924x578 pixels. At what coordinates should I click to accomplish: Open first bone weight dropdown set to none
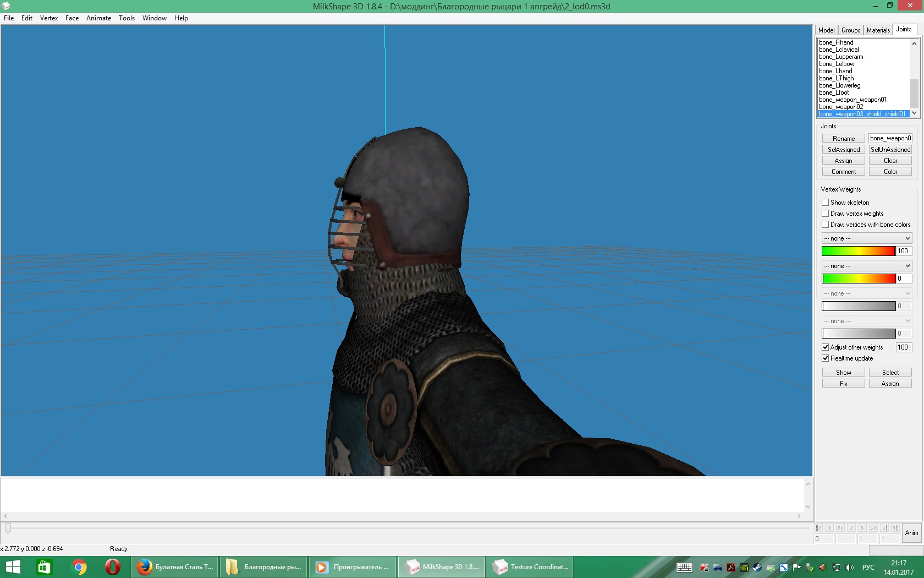pos(867,238)
